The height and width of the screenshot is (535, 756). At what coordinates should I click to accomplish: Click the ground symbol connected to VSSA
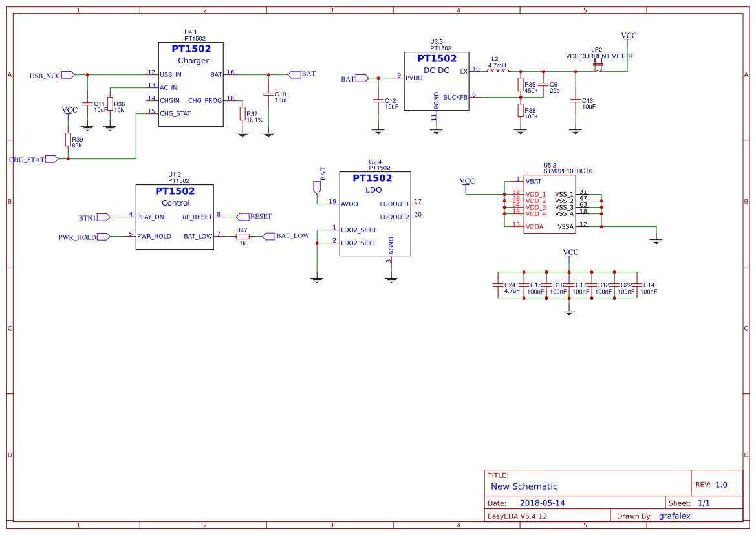tap(656, 240)
